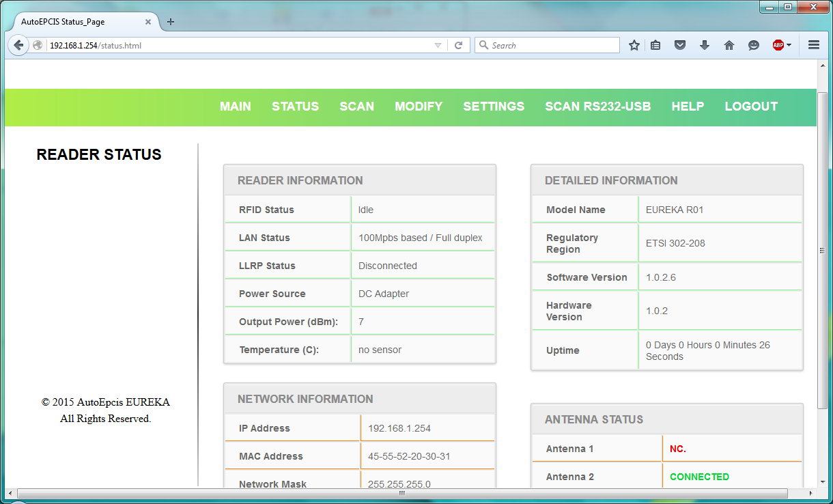Click the 'ETSI 302-208' regulatory region value

tap(675, 243)
